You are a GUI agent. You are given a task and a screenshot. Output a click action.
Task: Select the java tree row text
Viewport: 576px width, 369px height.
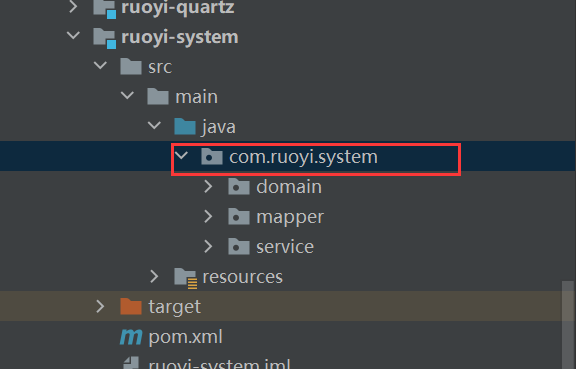[x=219, y=127]
